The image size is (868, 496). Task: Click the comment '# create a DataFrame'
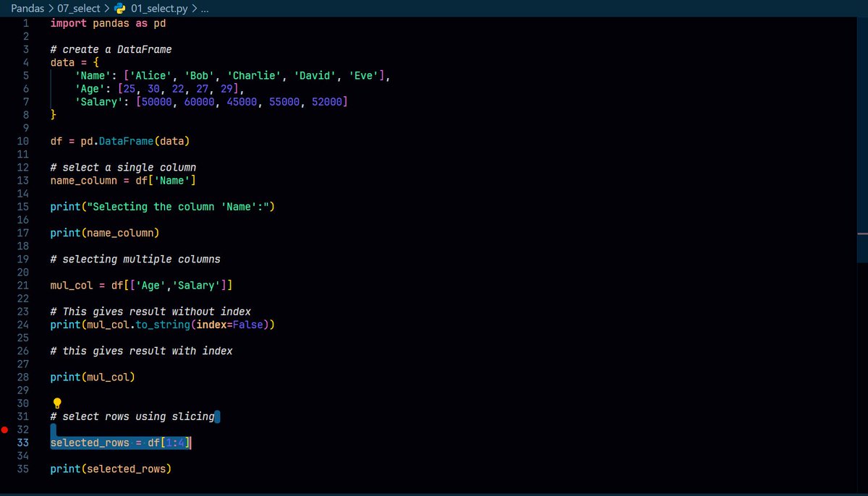(x=111, y=49)
